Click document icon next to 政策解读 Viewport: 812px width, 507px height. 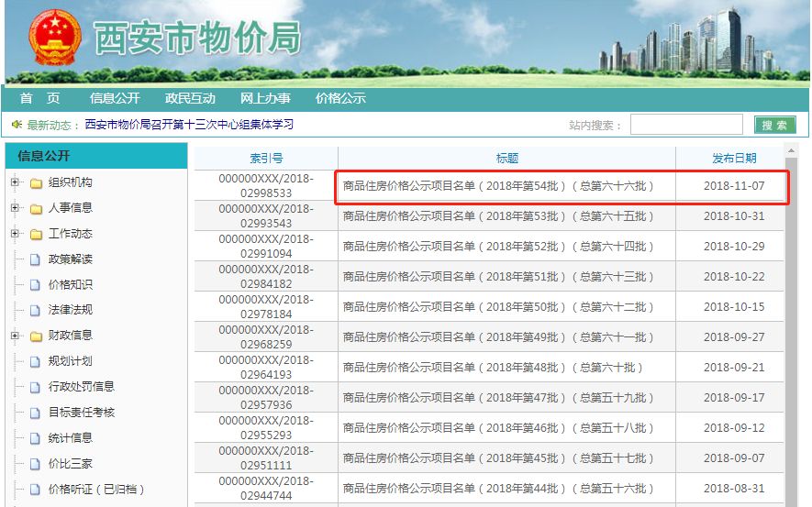pyautogui.click(x=36, y=259)
